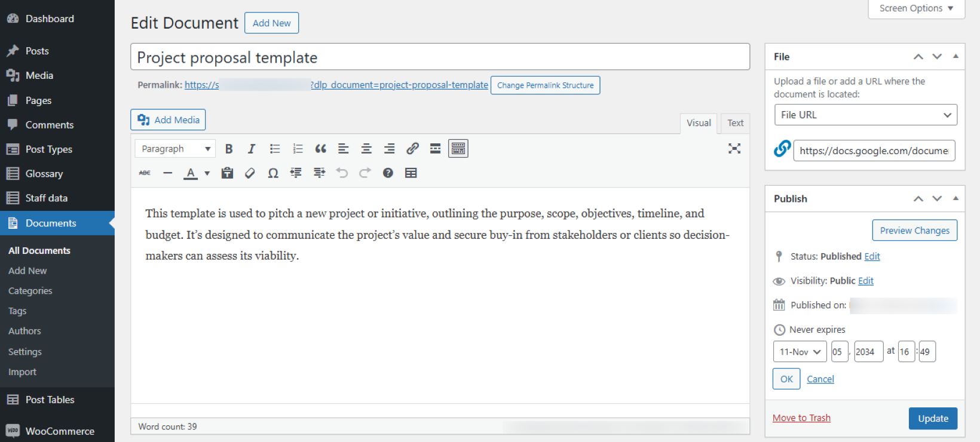Click Add Media button
The image size is (980, 442).
(x=168, y=119)
